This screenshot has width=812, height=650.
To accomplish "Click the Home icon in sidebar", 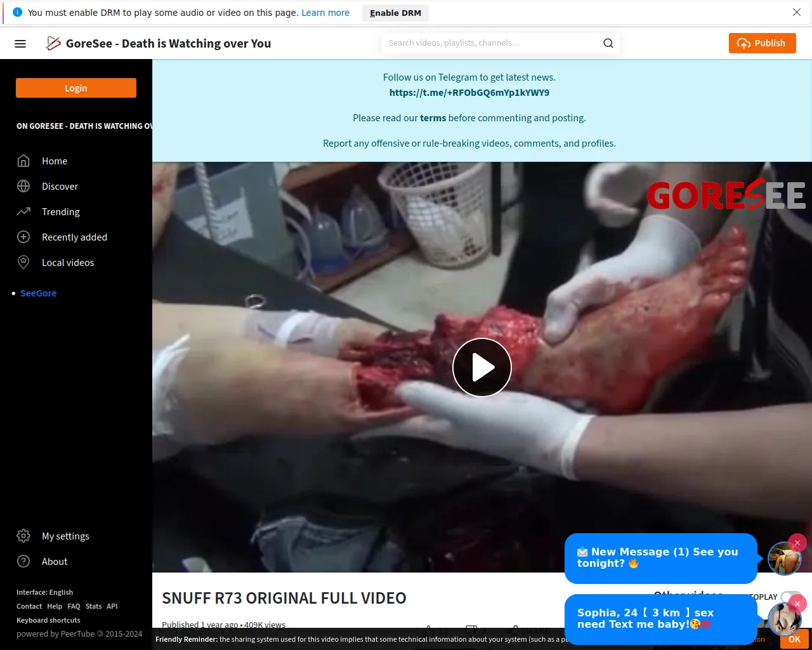I will [23, 161].
